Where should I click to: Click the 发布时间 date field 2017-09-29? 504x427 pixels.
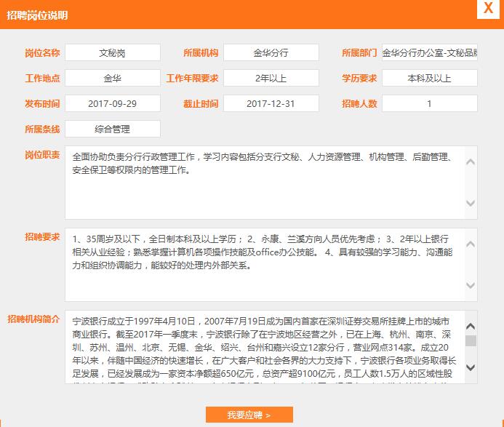(113, 103)
